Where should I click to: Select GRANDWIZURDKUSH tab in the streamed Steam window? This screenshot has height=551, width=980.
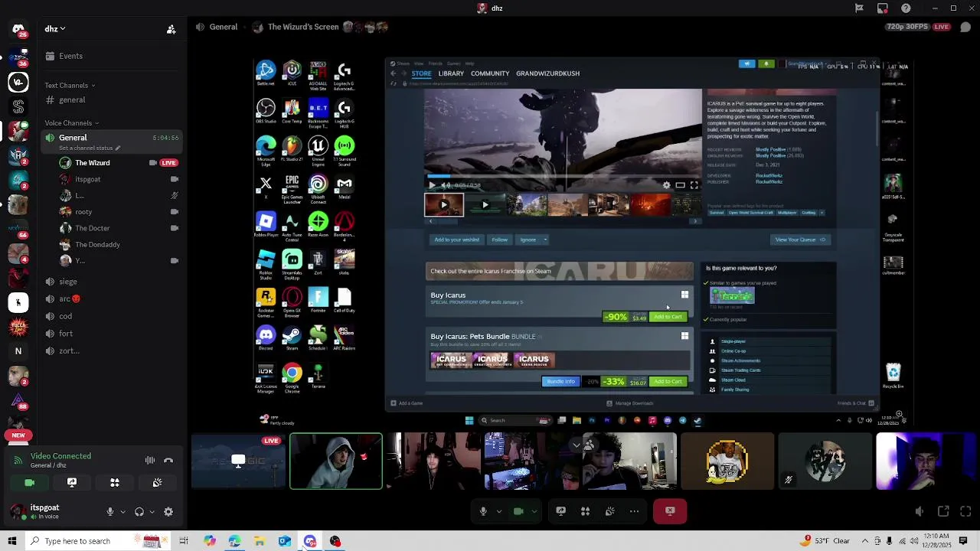547,73
